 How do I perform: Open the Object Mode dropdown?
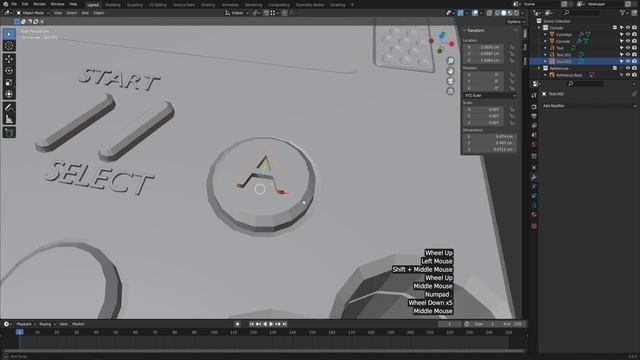33,13
